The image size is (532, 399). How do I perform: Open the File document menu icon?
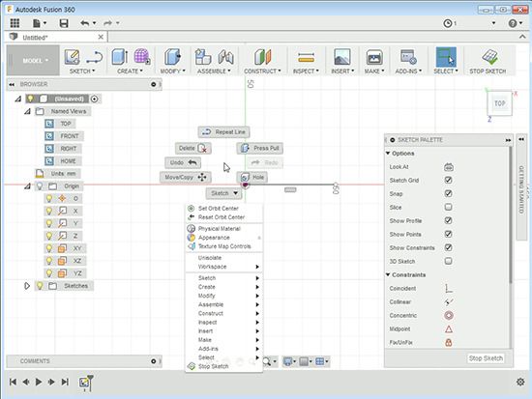click(x=37, y=23)
